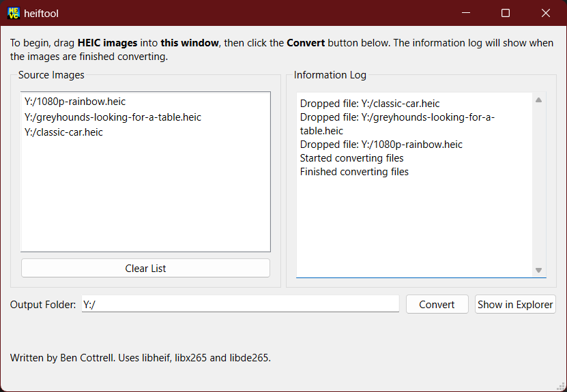This screenshot has height=392, width=567.
Task: Click the heiftool app icon in title bar
Action: (13, 13)
